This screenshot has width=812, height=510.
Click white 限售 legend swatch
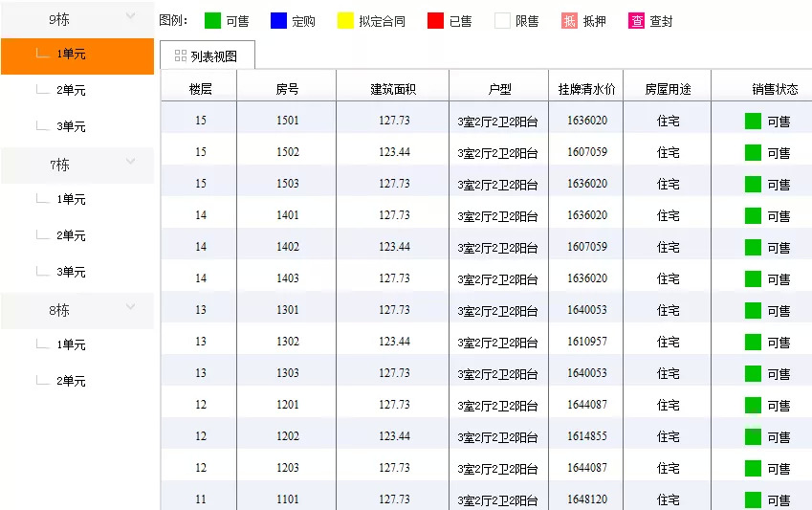coord(502,21)
